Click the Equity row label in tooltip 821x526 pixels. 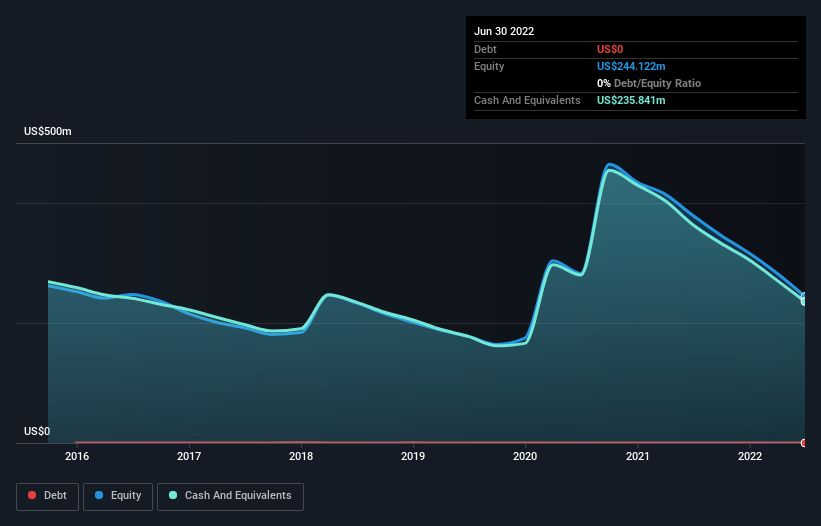tap(489, 66)
